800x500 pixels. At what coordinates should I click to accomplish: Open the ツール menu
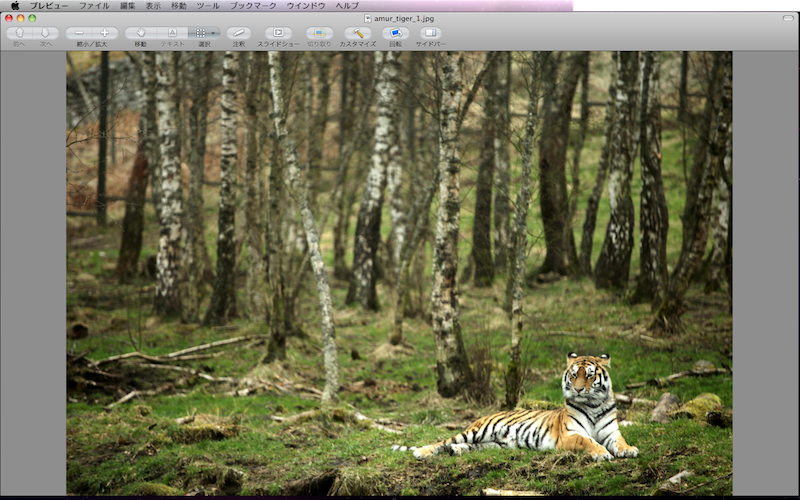(208, 6)
